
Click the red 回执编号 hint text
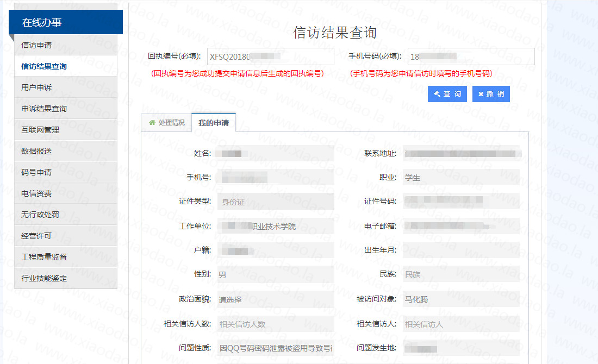237,73
